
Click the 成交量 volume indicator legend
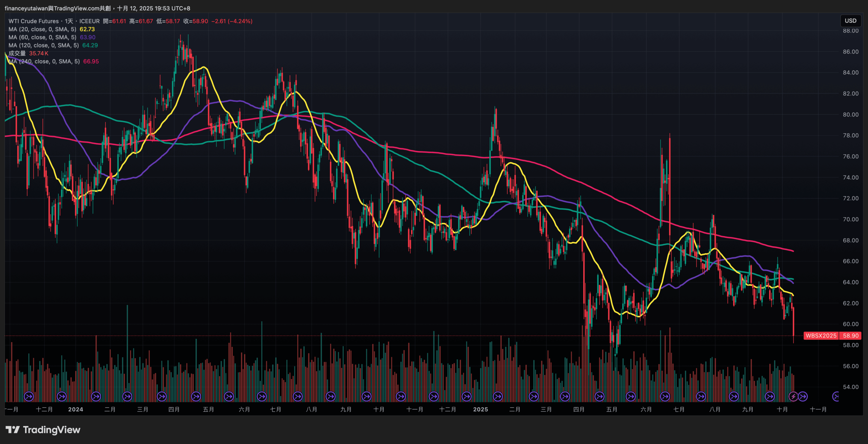tap(17, 53)
